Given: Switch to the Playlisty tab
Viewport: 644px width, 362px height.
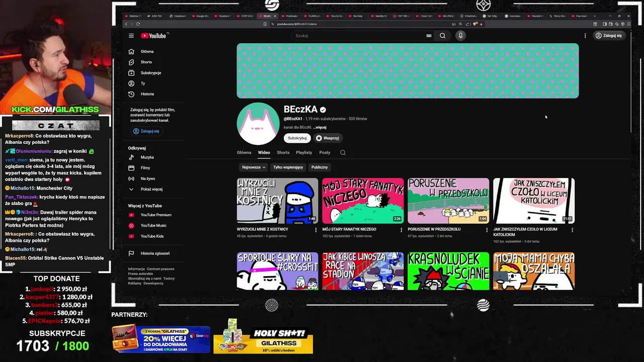Looking at the screenshot, I should coord(304,152).
